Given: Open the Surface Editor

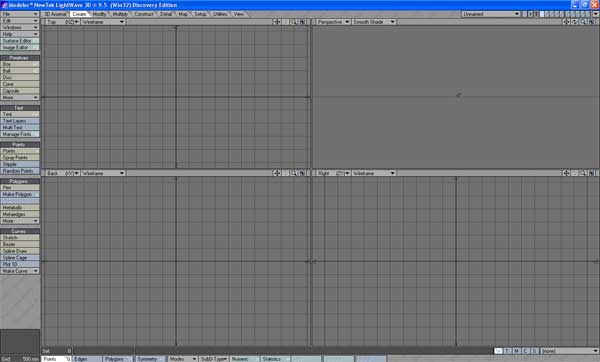Looking at the screenshot, I should 20,41.
